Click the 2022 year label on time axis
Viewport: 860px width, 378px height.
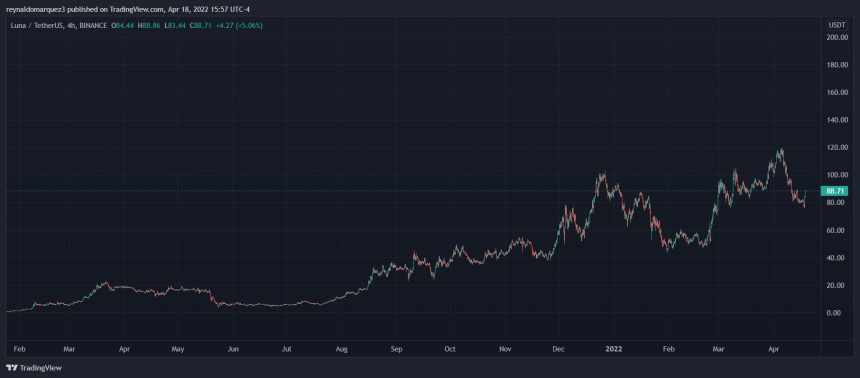click(x=613, y=348)
